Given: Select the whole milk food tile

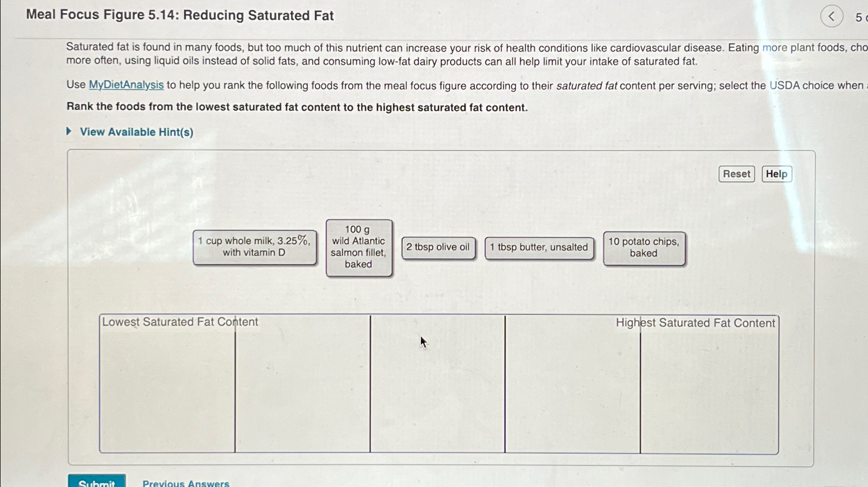Looking at the screenshot, I should [x=255, y=247].
